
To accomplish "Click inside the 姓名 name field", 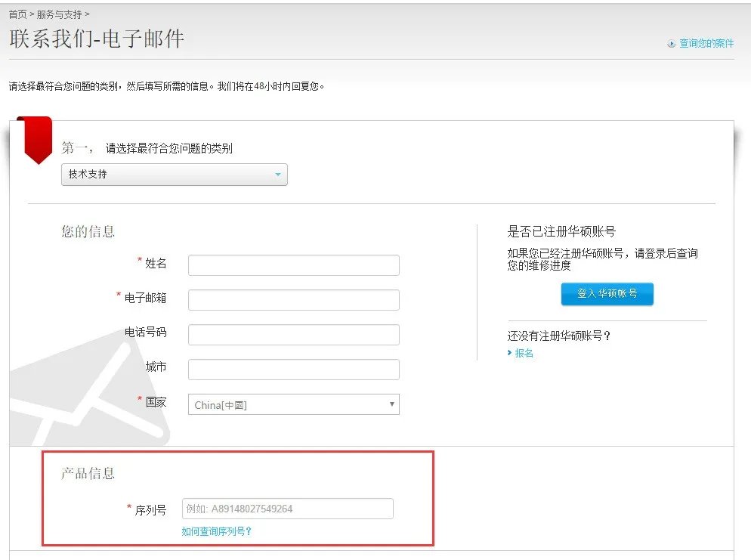I will (x=293, y=265).
